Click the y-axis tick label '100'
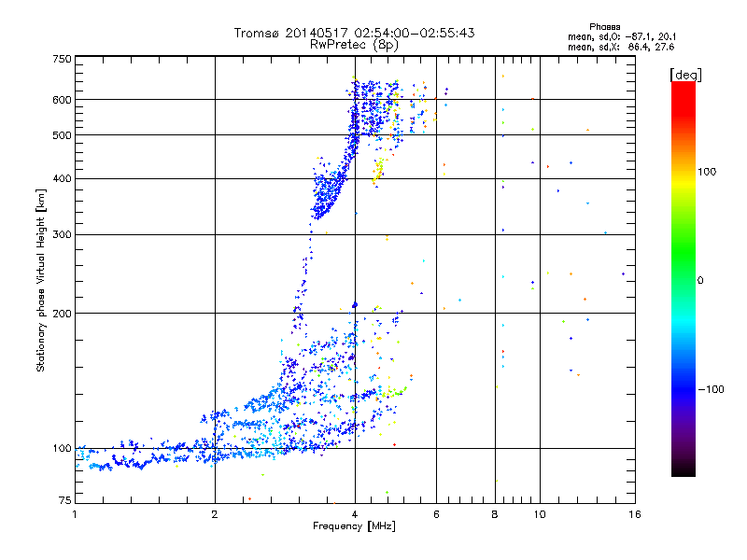The width and height of the screenshot is (747, 560). coord(62,448)
